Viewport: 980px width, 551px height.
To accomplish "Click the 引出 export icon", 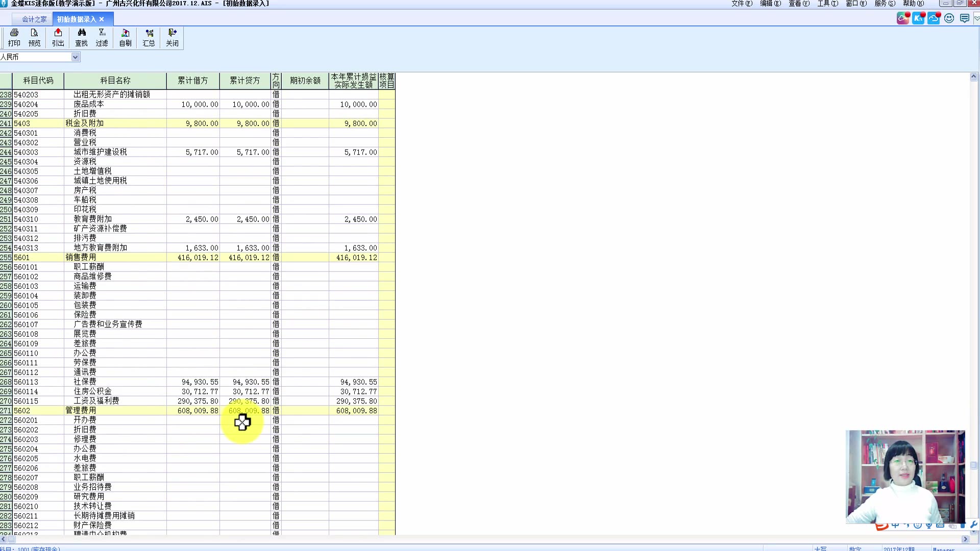I will 58,37.
